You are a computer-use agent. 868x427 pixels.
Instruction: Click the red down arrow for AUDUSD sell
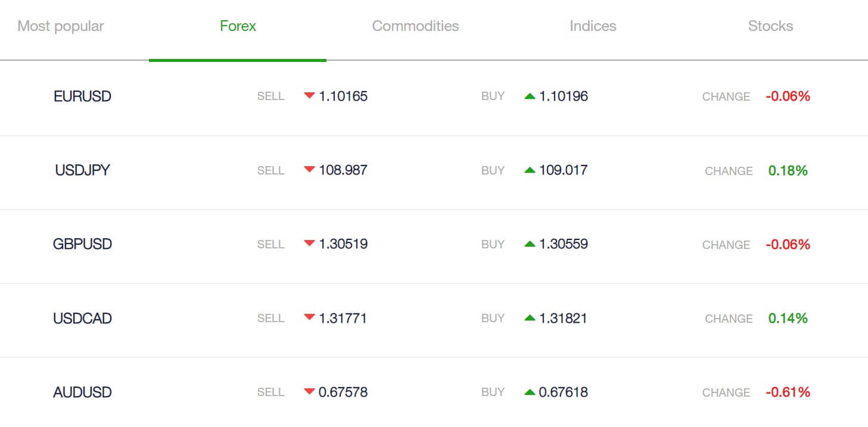pos(309,392)
